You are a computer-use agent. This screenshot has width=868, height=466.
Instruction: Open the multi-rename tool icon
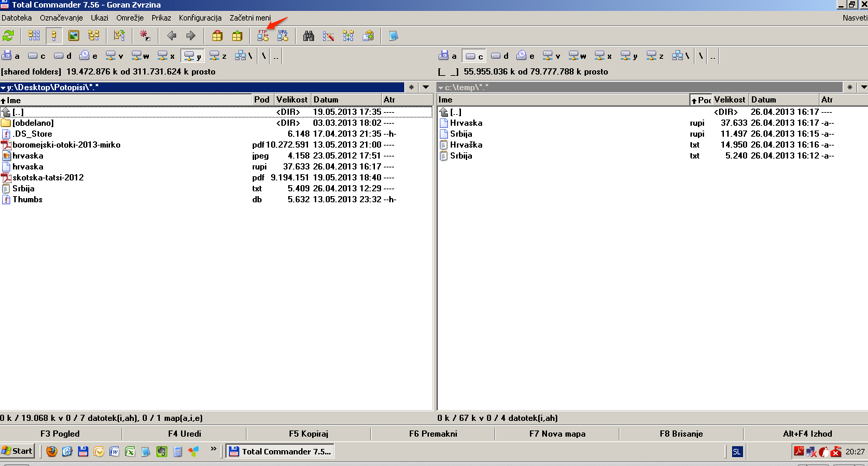[x=328, y=36]
